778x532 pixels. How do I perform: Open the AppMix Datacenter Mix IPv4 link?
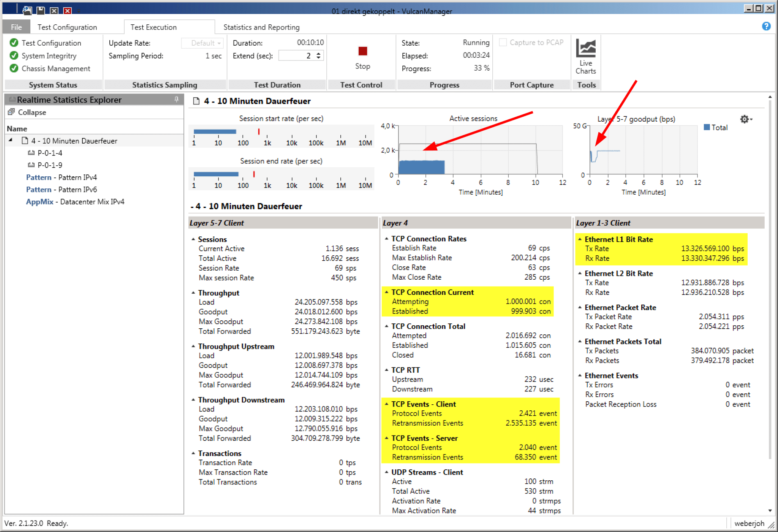(x=75, y=201)
